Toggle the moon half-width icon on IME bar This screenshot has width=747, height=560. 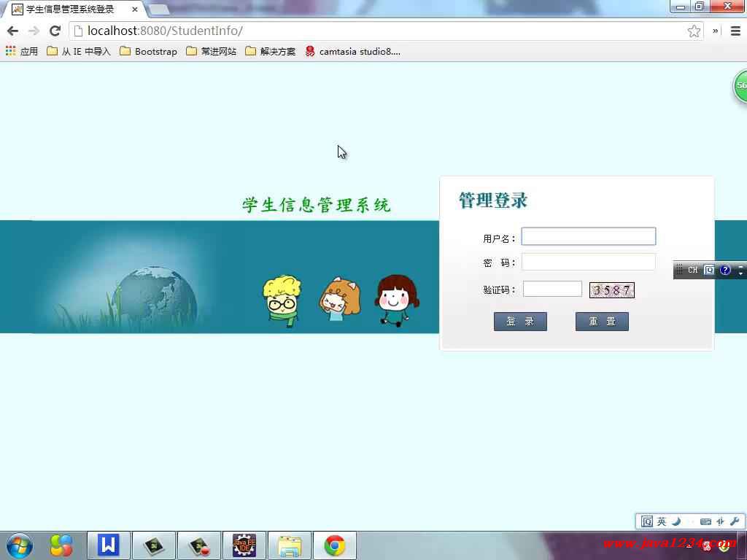676,521
